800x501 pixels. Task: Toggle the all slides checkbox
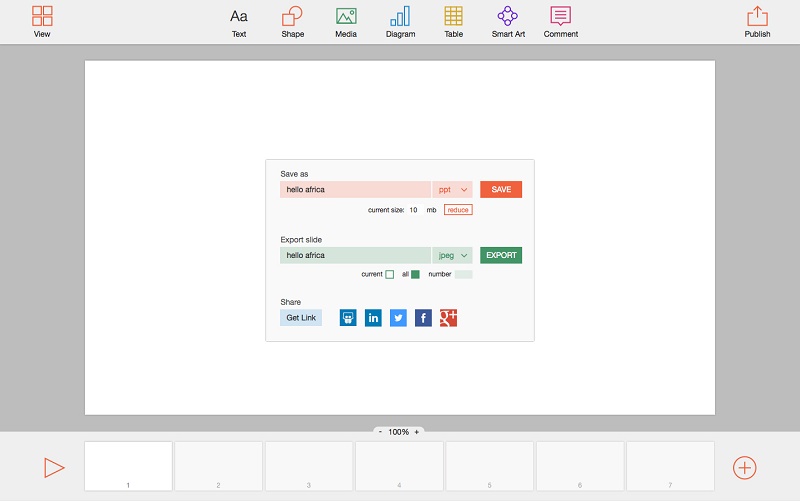click(x=415, y=274)
